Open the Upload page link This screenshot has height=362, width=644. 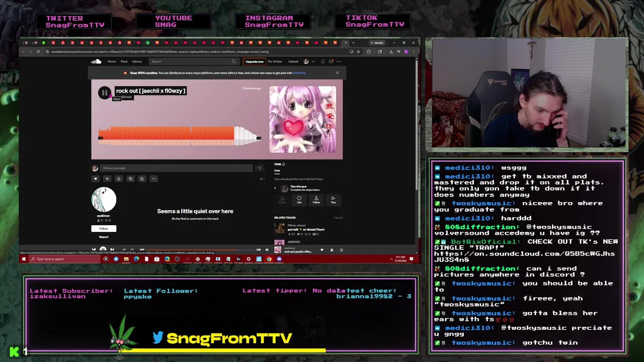(x=293, y=61)
